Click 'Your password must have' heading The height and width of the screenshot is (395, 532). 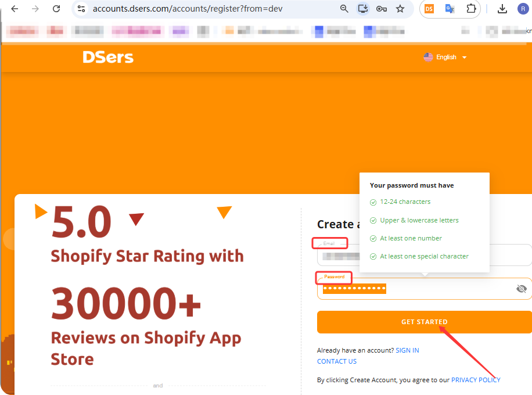tap(412, 185)
